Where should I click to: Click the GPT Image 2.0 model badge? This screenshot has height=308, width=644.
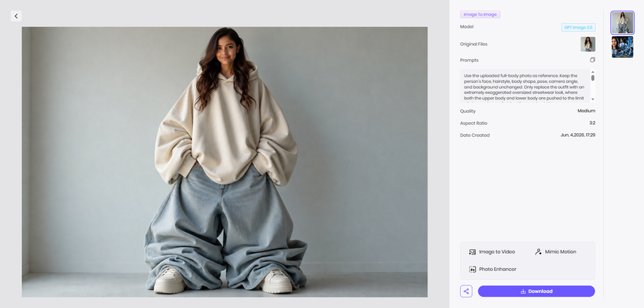pos(578,27)
